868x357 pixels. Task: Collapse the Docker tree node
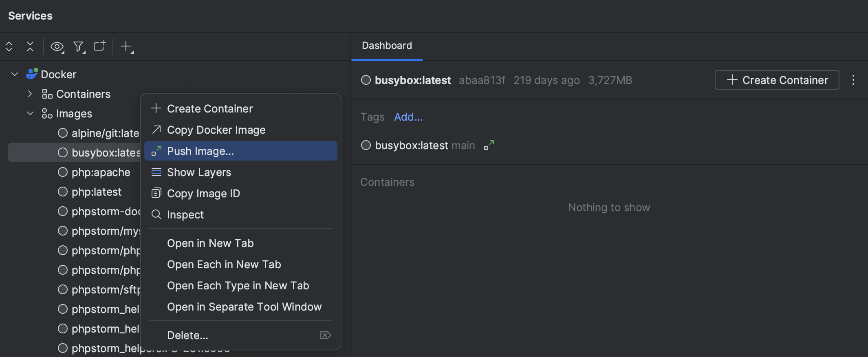click(x=15, y=74)
